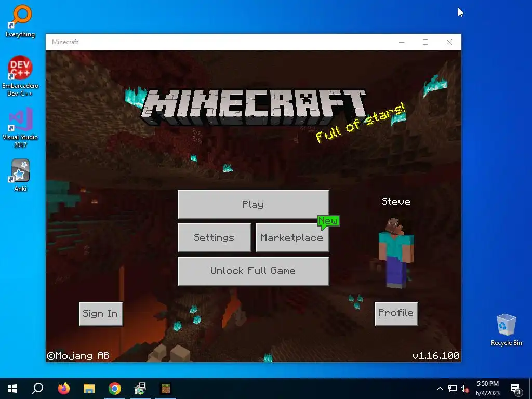Maximize the Minecraft window

click(425, 42)
